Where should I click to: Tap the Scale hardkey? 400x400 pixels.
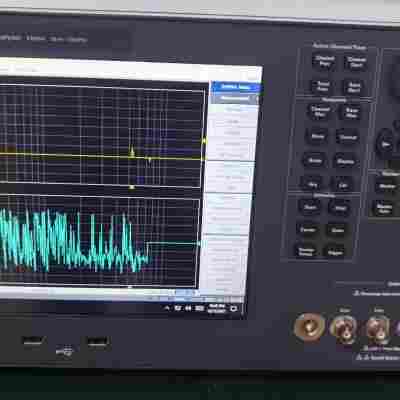[315, 161]
